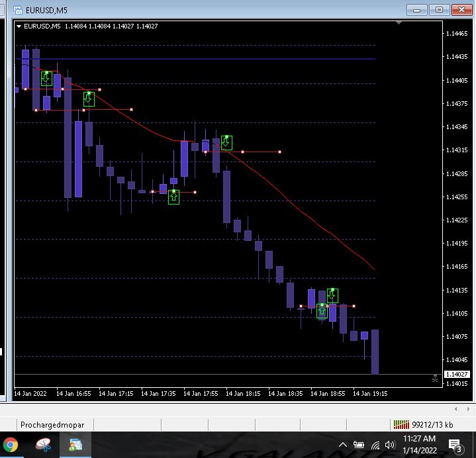Screen dimensions: 476x458
Task: Click the 14 Jan 17:35 time label
Action: click(x=158, y=394)
